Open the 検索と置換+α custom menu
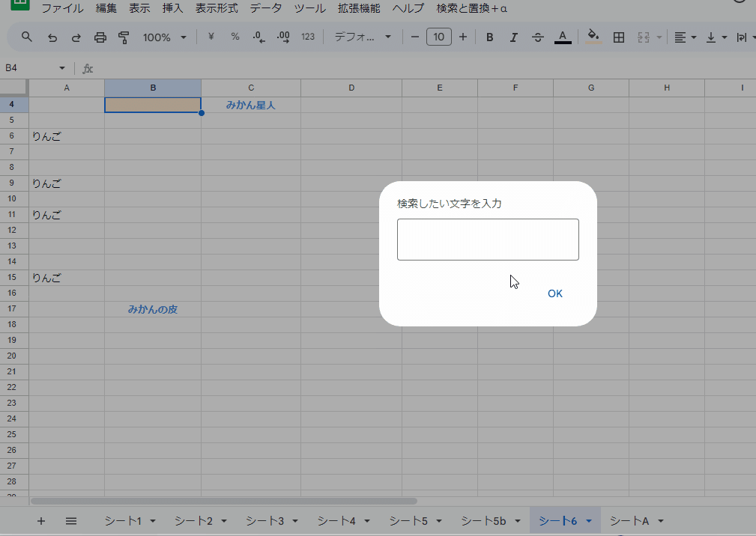Screen dimensions: 756x536 [x=471, y=8]
